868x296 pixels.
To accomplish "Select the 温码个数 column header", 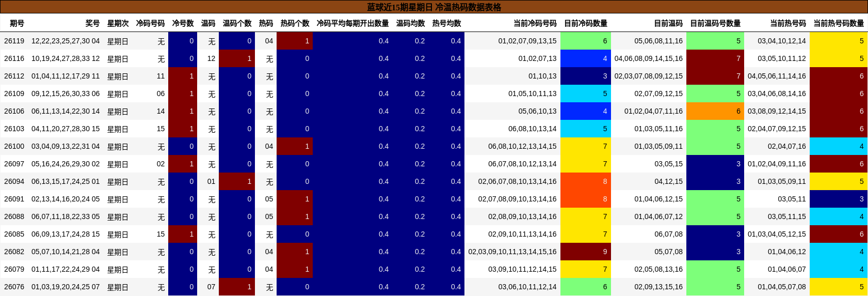I will click(x=237, y=23).
